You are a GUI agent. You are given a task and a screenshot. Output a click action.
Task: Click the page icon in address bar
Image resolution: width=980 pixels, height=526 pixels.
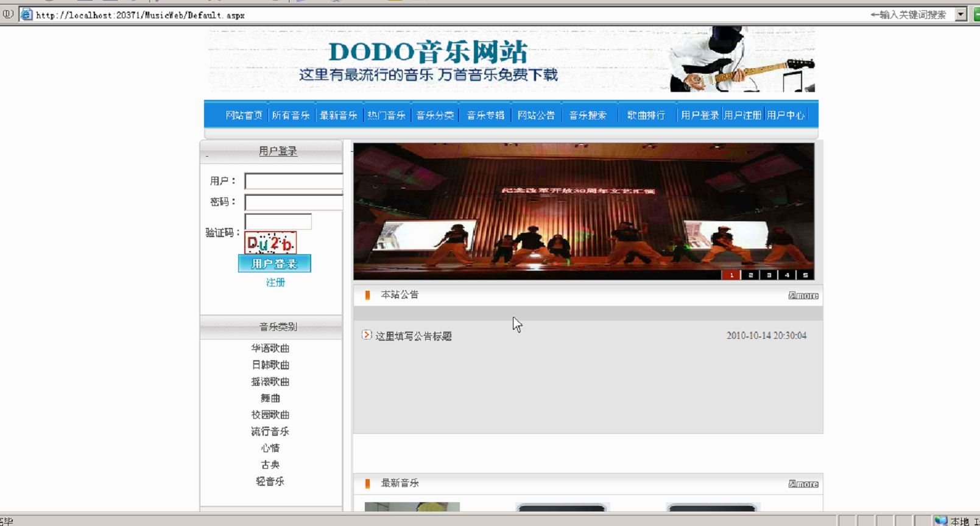coord(26,15)
